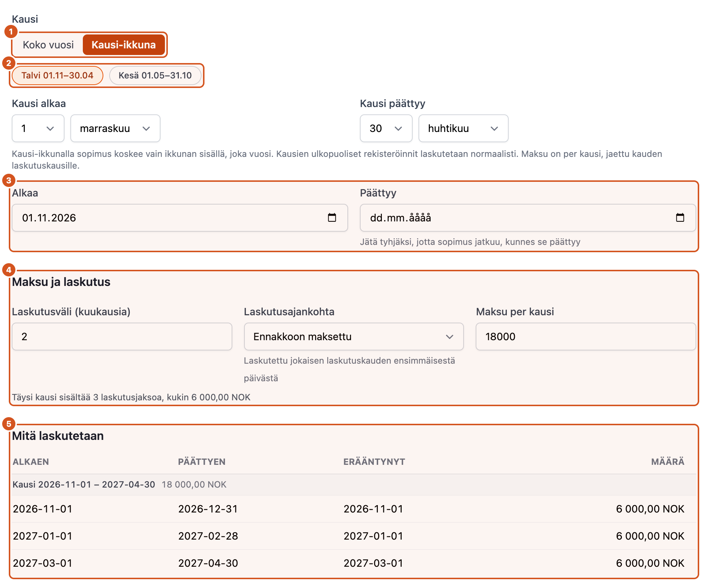Screen dimensions: 708x588
Task: Open the huhtikuu month dropdown
Action: point(464,128)
